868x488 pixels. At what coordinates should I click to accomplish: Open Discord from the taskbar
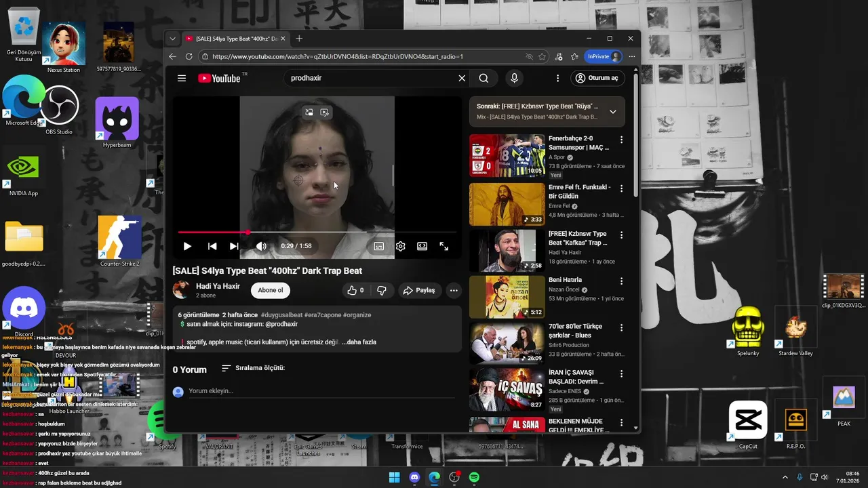[x=414, y=477]
